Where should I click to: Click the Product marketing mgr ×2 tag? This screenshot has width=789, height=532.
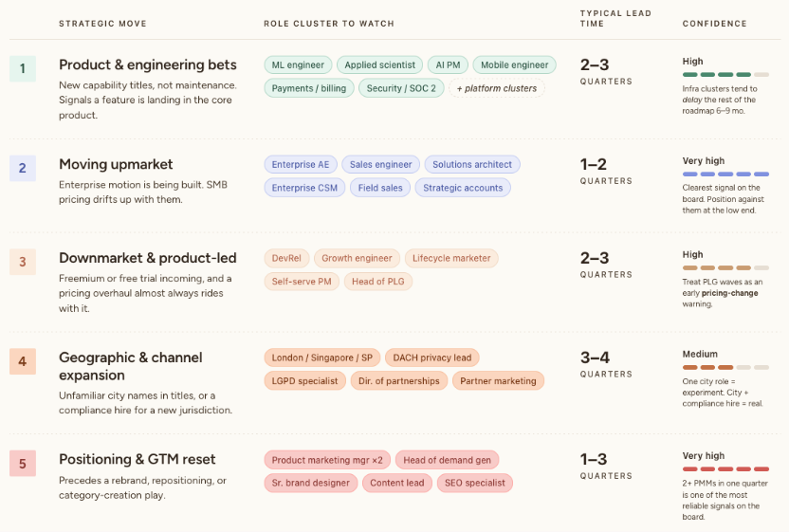327,460
